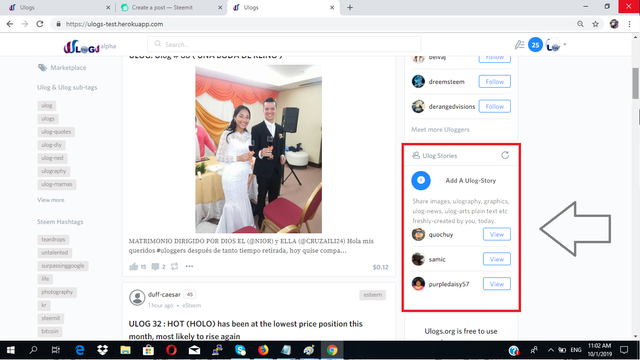640x360 pixels.
Task: View purpledaisy57's ulog story
Action: click(497, 284)
